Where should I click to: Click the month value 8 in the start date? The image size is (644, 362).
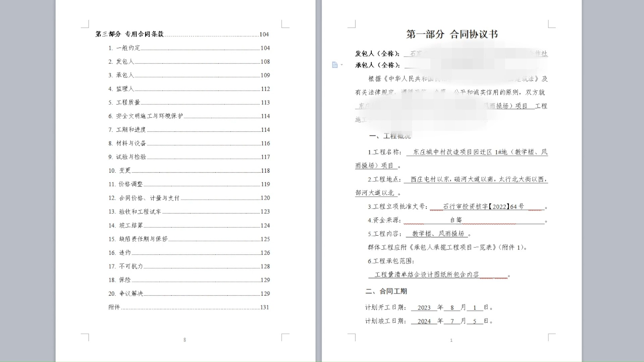452,308
